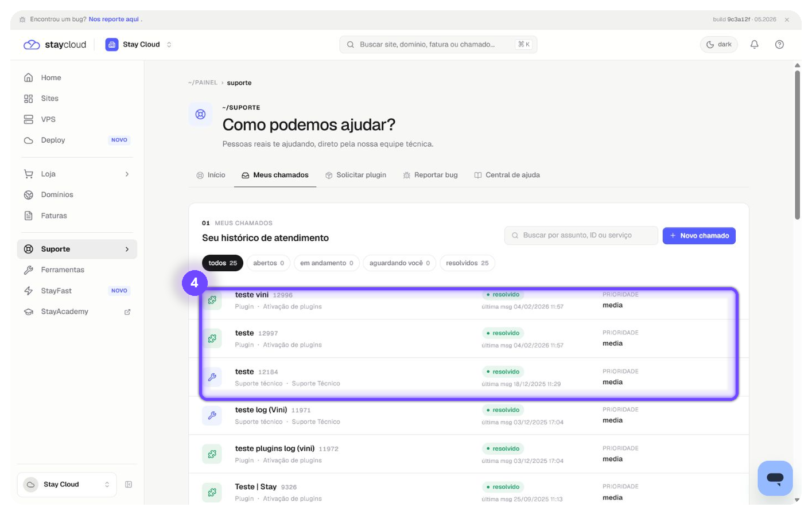Click the support lifebuoy header icon

(200, 114)
